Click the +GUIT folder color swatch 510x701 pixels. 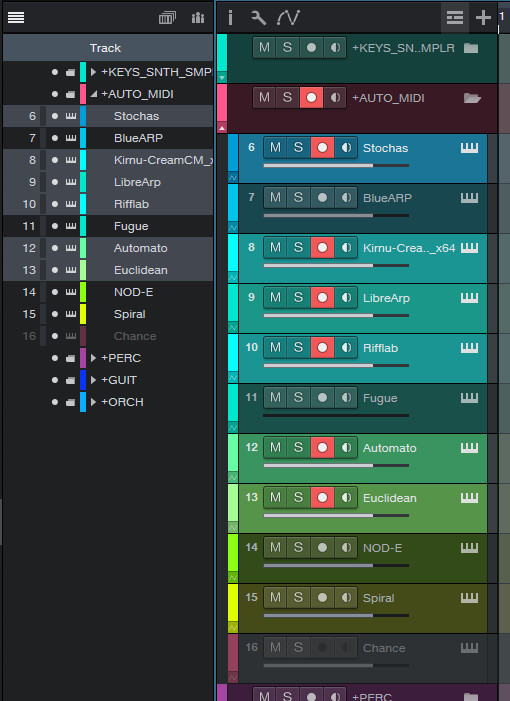83,380
